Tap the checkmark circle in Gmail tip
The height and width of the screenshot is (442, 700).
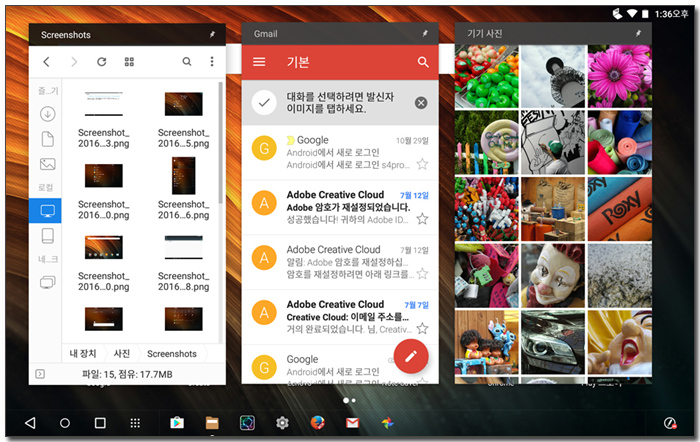click(x=264, y=103)
